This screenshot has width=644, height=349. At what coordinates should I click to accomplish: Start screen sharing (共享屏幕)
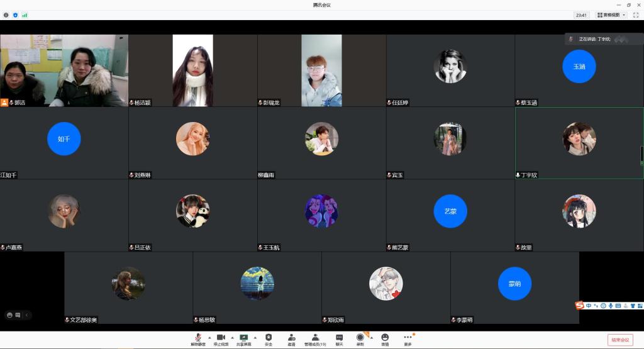pyautogui.click(x=243, y=338)
